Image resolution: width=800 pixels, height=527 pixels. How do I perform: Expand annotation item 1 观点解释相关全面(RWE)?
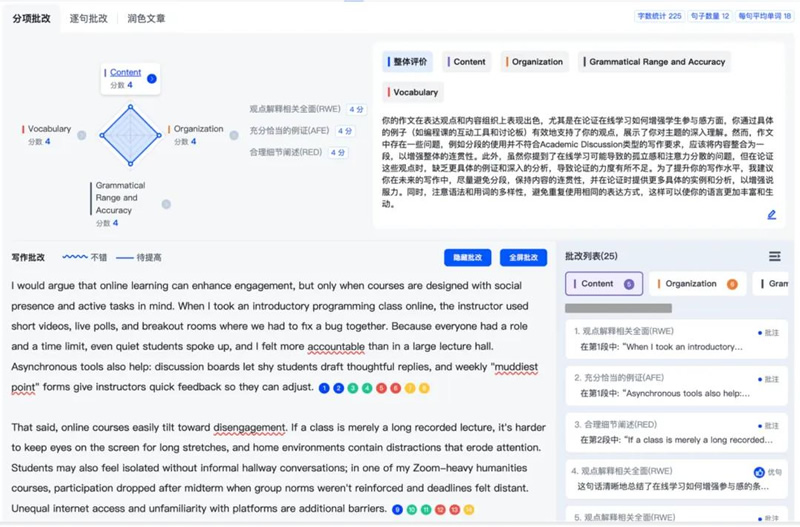[661, 339]
